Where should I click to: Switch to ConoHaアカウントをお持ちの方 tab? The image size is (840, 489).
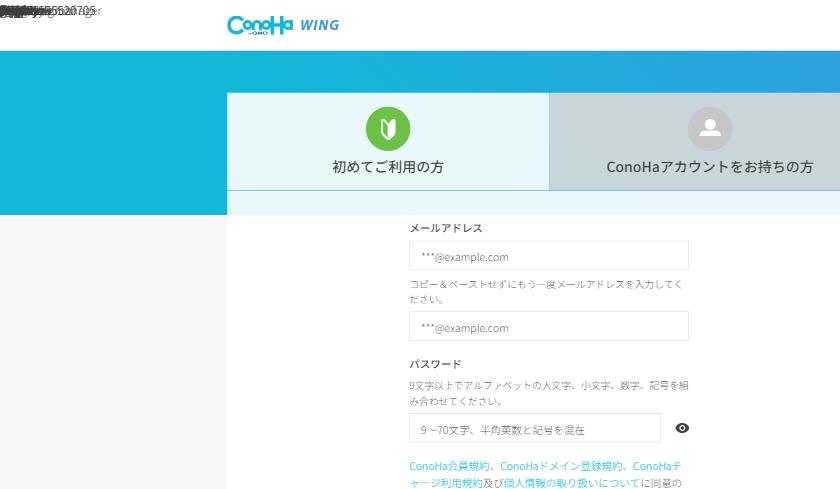(695, 141)
